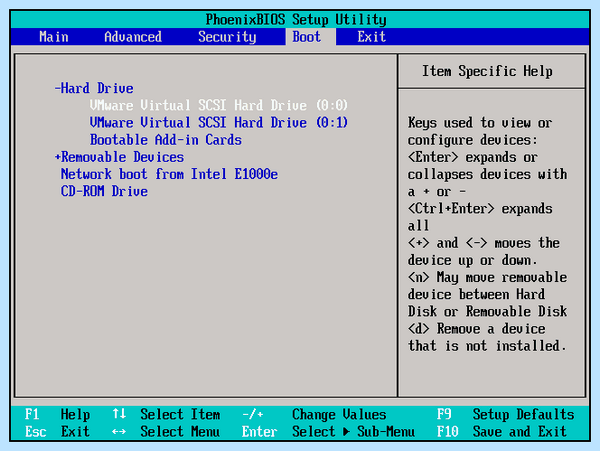Click F1 Help in footer
Viewport: 600px width, 451px height.
tap(57, 414)
